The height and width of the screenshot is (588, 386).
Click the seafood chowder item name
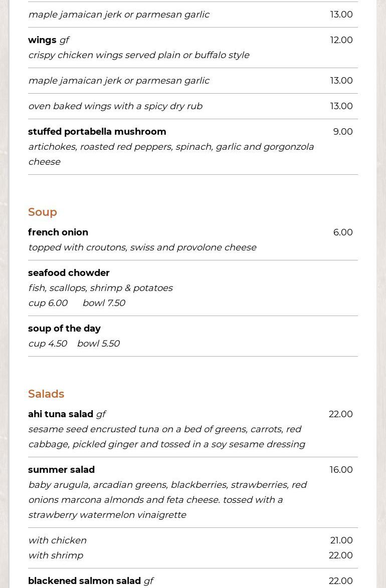tap(69, 273)
